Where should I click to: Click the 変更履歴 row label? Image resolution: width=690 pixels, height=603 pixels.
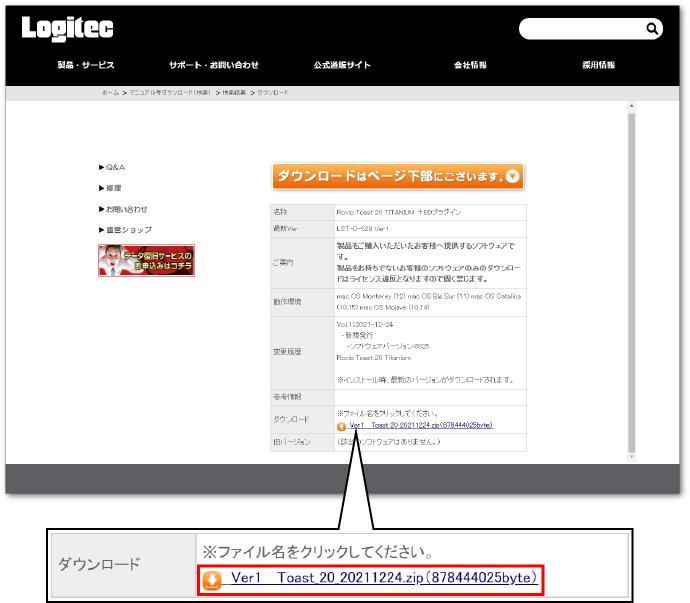click(287, 352)
